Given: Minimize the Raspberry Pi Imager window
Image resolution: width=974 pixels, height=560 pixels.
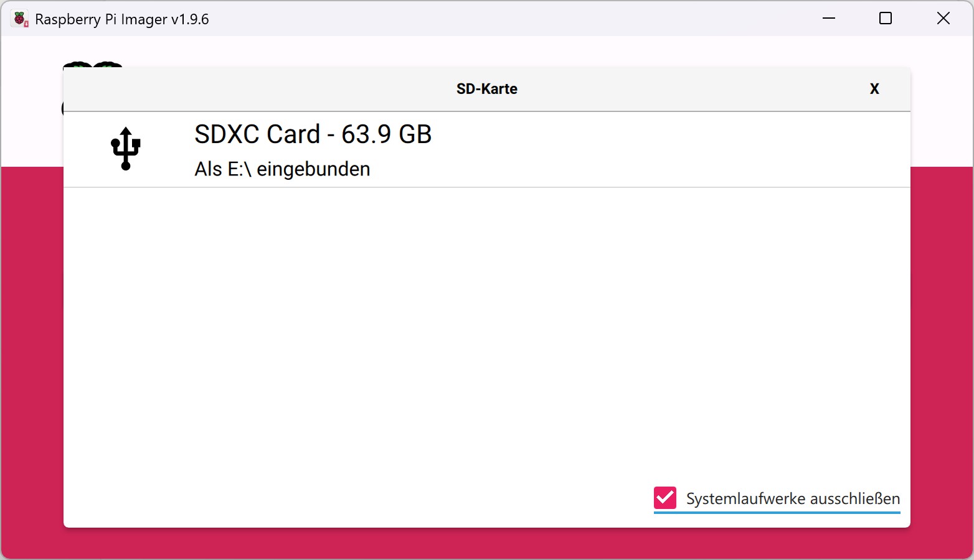Looking at the screenshot, I should click(829, 19).
